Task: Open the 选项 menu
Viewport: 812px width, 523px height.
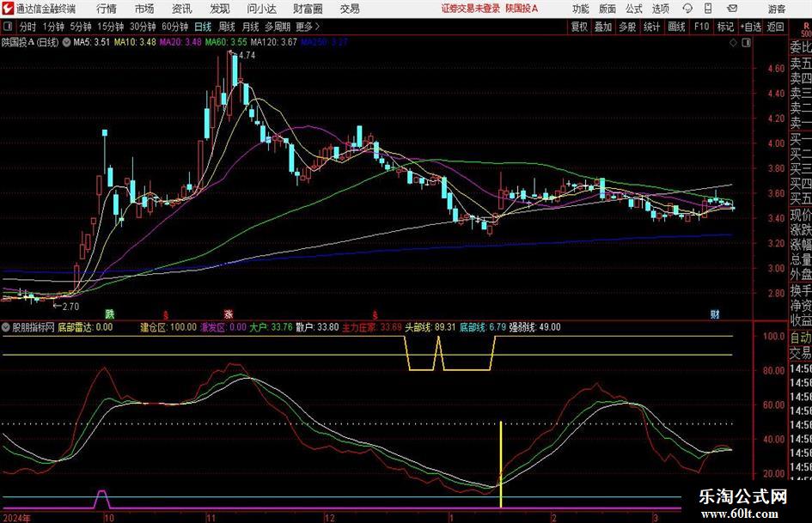Action: (x=660, y=9)
